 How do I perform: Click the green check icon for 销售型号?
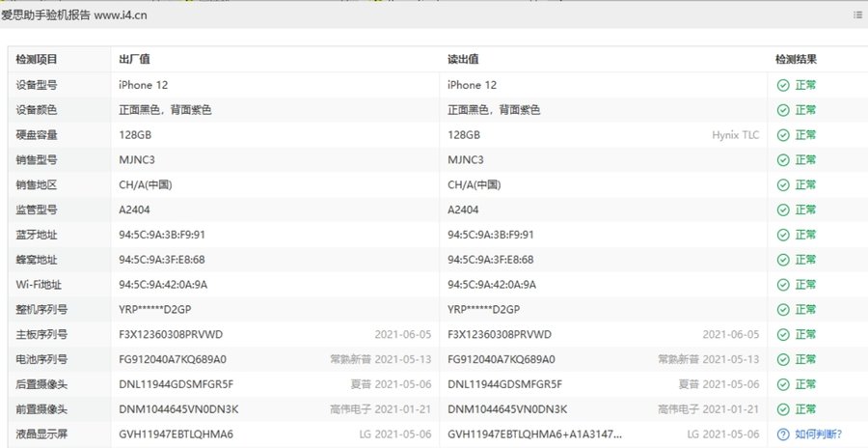point(783,159)
